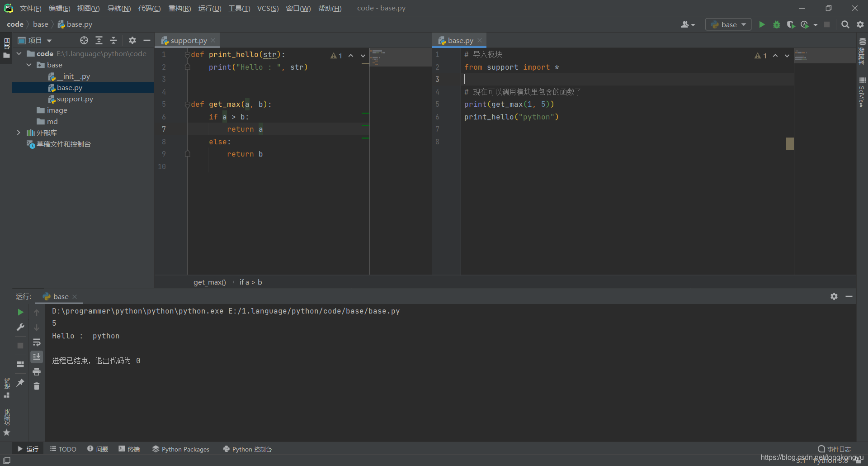The image size is (868, 466).
Task: Click the profiler run icon
Action: pos(805,24)
